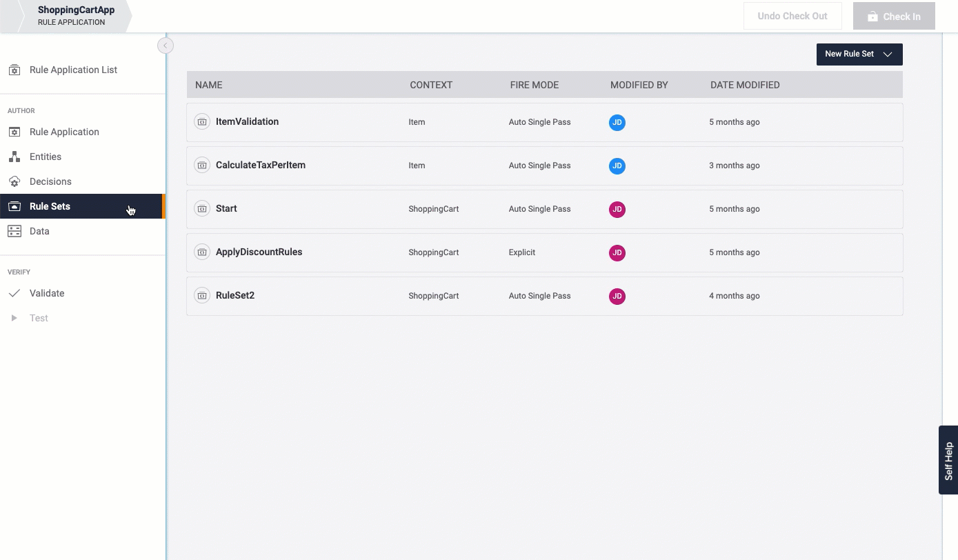This screenshot has width=958, height=560.
Task: Click the CalculateTaxPerItem rule set icon
Action: click(201, 166)
